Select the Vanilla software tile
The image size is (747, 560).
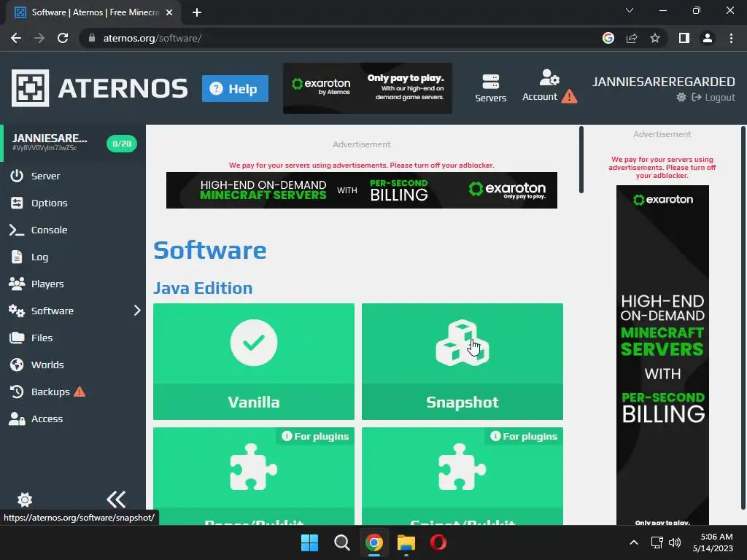coord(253,362)
